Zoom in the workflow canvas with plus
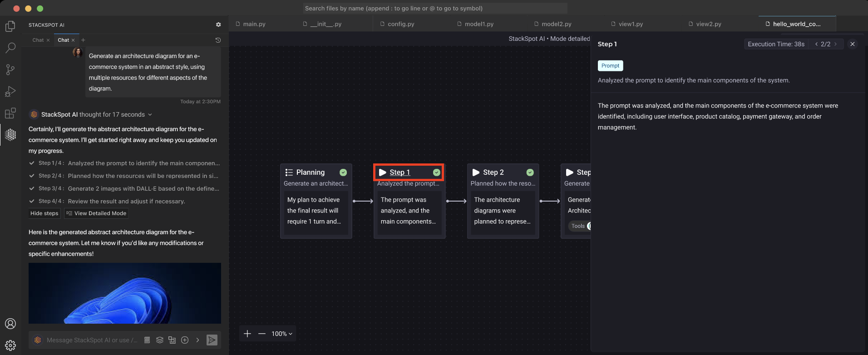868x355 pixels. (247, 334)
